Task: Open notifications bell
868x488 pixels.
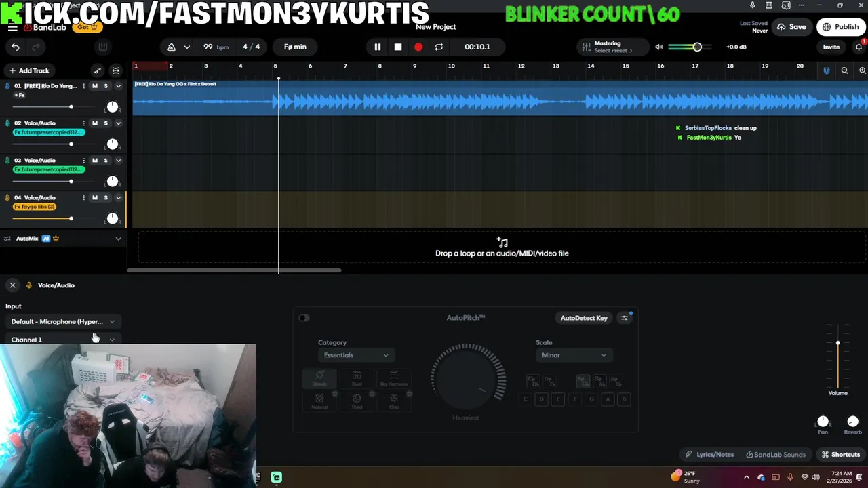Action: (x=859, y=47)
